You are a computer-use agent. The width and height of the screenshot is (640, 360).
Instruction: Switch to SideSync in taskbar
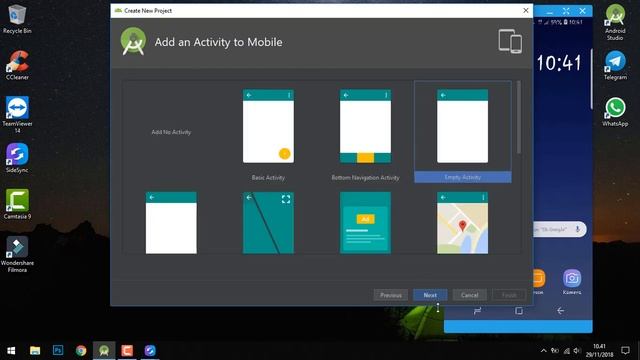click(x=150, y=351)
